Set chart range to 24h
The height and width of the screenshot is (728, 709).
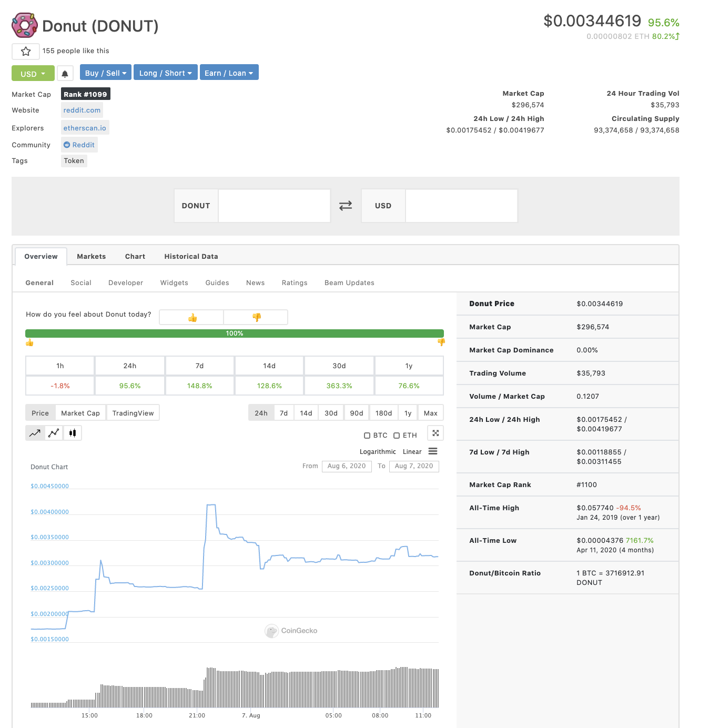pos(261,413)
